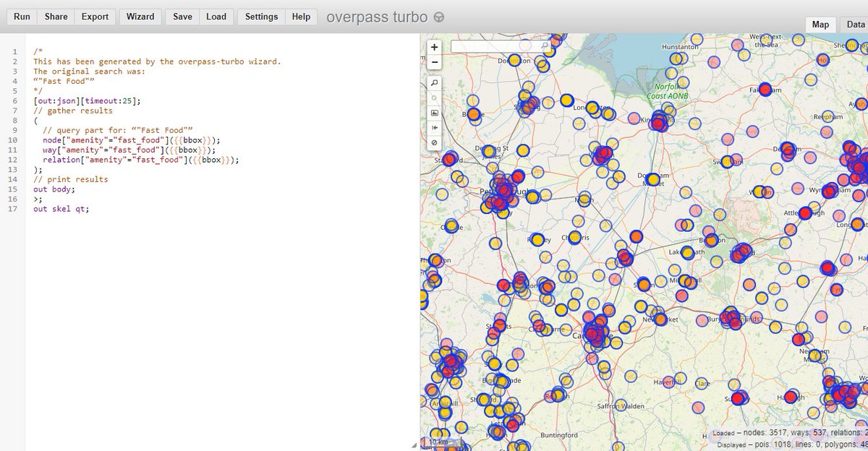Click the '// print results' comment line

tap(71, 179)
